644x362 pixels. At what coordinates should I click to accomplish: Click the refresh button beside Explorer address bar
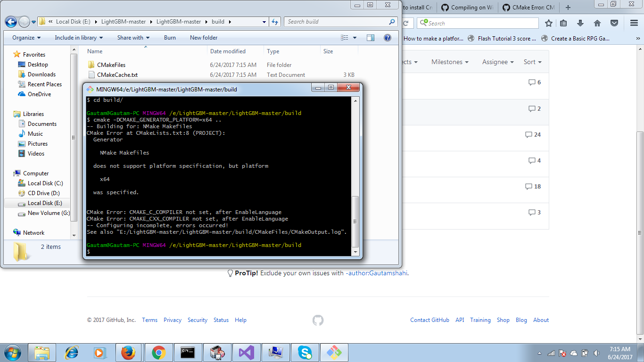tap(276, 22)
